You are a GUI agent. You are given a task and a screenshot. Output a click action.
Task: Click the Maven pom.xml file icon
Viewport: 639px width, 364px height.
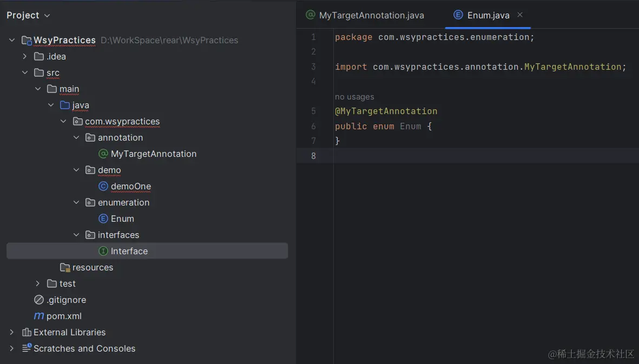39,316
